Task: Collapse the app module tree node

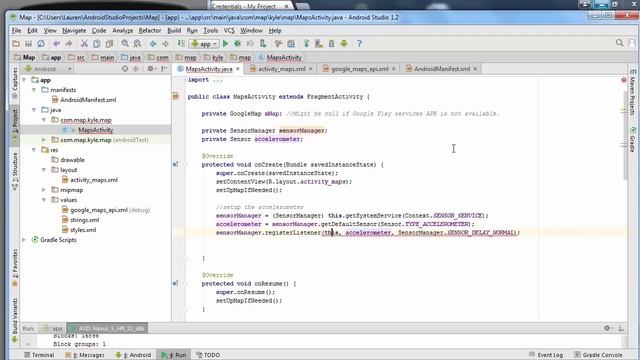Action: pyautogui.click(x=24, y=80)
